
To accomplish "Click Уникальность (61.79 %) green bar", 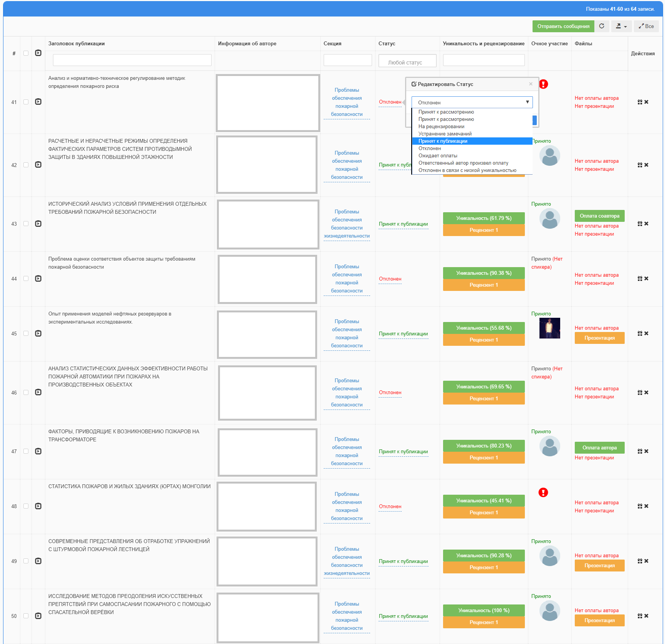I will 483,218.
